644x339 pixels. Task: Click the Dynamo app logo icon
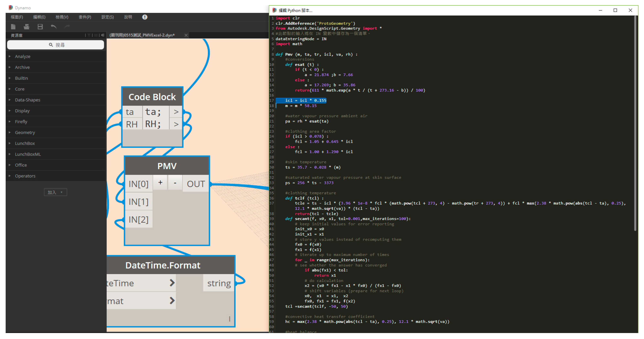point(11,7)
